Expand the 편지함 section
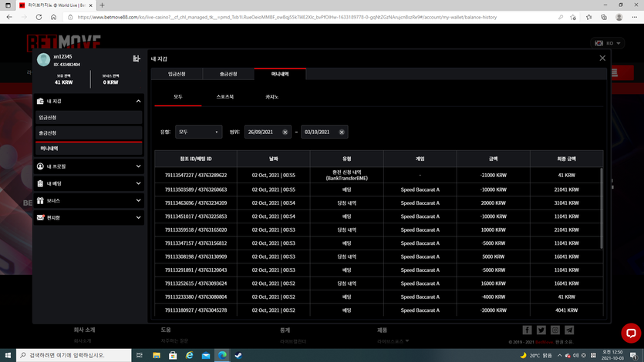644x362 pixels. [x=138, y=218]
